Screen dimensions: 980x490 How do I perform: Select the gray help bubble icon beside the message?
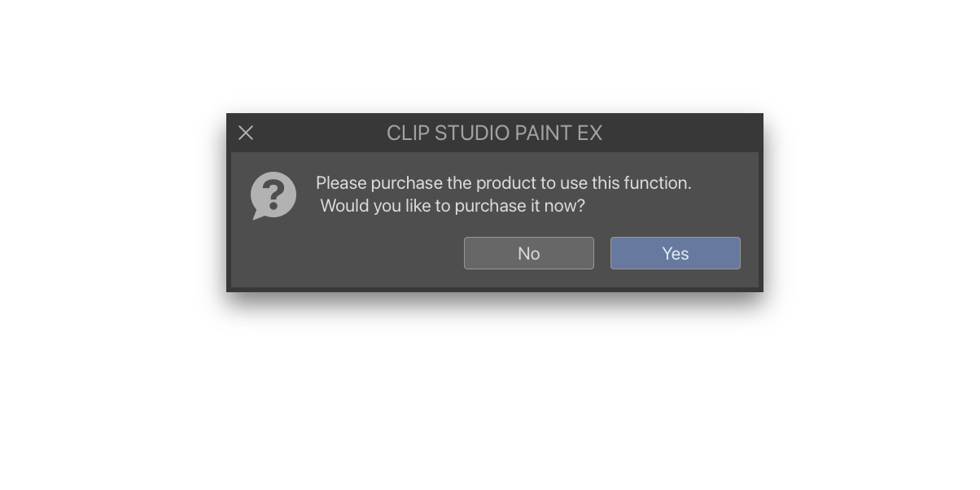273,195
